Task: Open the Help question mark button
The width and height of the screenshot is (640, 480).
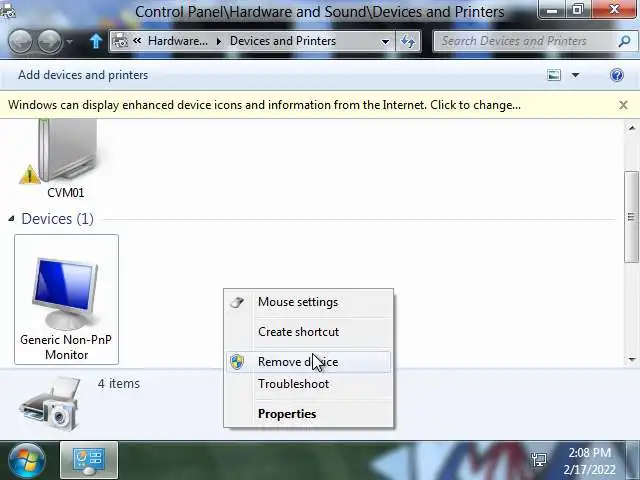Action: [617, 75]
